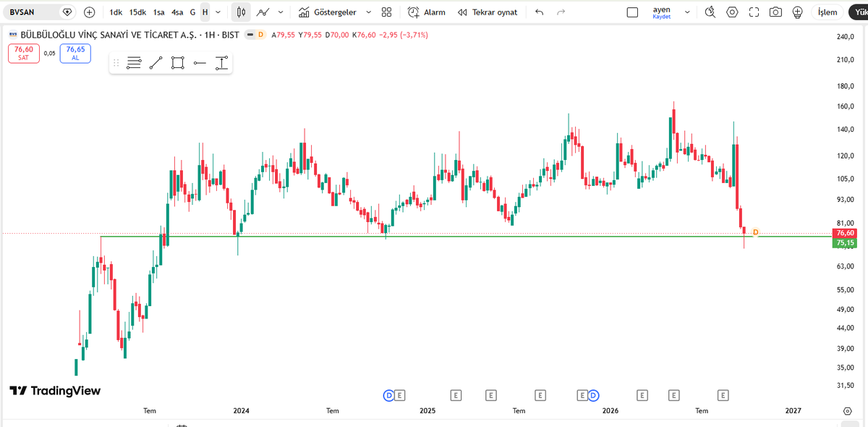Click last E marker before 2027
Image resolution: width=868 pixels, height=427 pixels.
pos(722,395)
